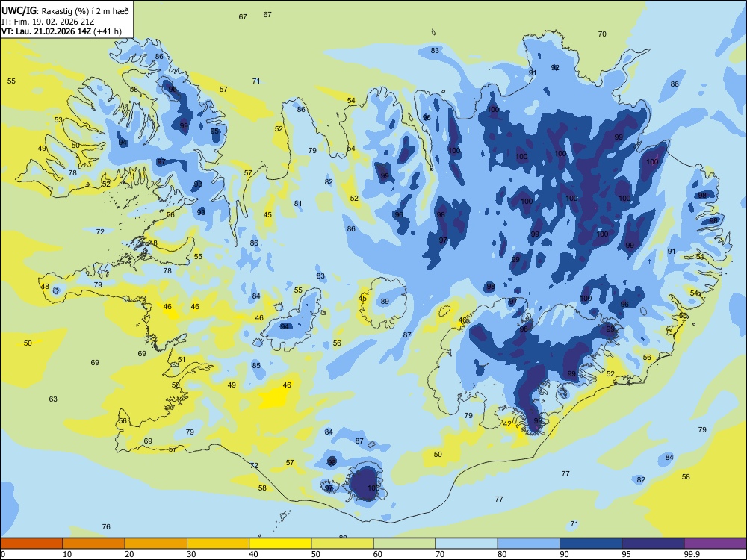Click the '81' humidity value in the northwest interior
Screen dimensions: 747x560
298,203
